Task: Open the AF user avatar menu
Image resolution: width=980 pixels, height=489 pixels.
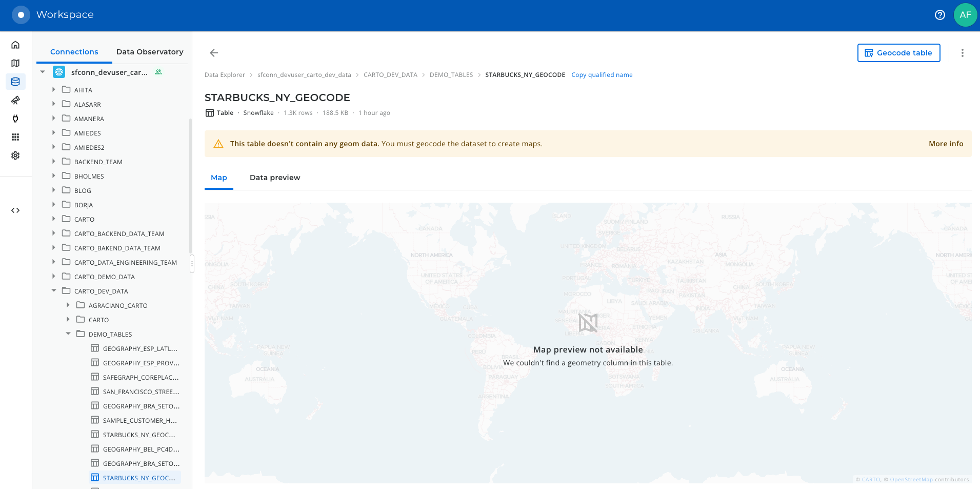Action: coord(966,15)
